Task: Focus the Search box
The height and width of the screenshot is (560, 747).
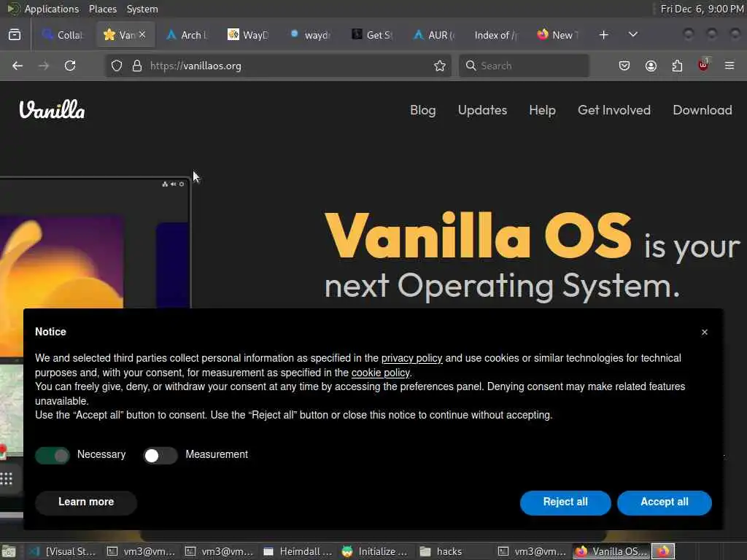Action: (524, 66)
